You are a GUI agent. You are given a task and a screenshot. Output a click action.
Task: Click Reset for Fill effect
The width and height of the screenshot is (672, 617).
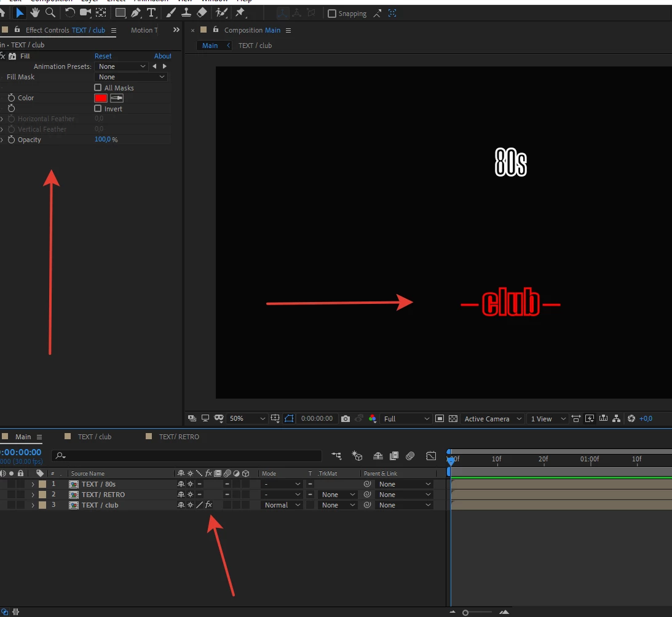point(103,56)
